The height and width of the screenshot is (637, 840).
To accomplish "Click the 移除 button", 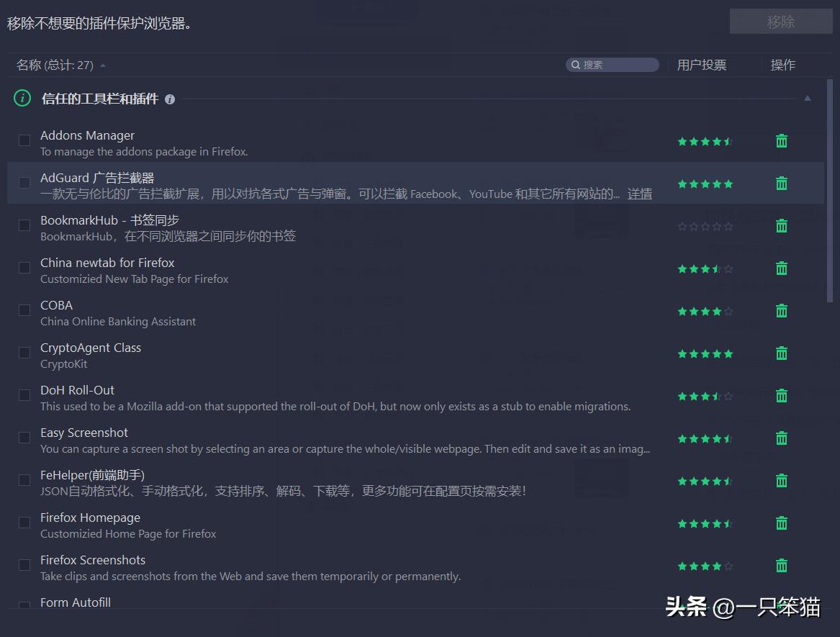I will (780, 22).
